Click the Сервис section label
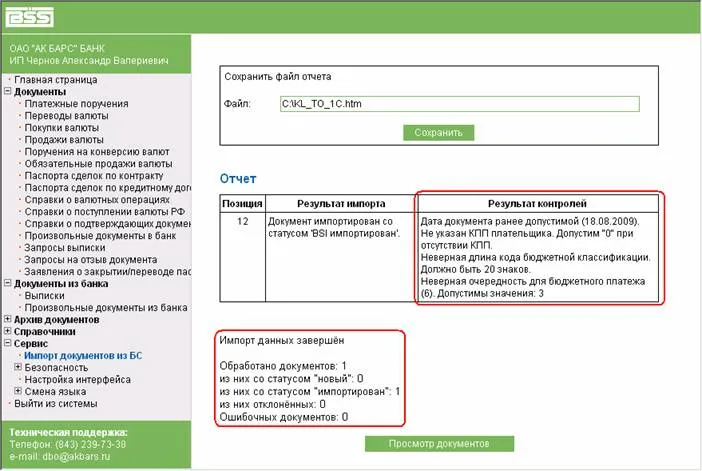This screenshot has width=702, height=471. click(x=30, y=344)
